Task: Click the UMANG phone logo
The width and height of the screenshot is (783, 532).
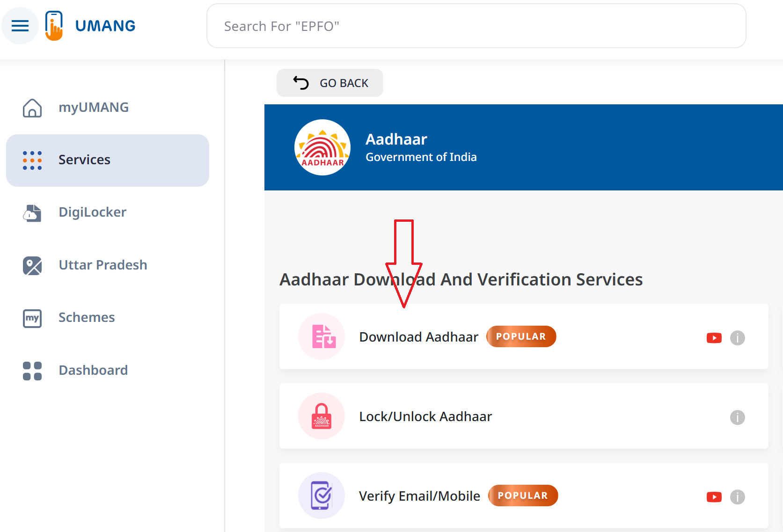Action: tap(54, 25)
